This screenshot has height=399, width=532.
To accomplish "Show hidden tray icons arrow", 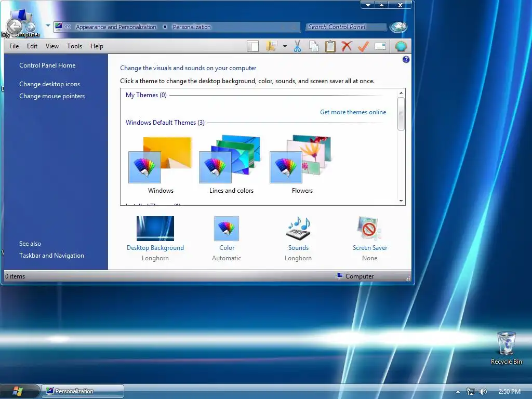I will pyautogui.click(x=458, y=392).
